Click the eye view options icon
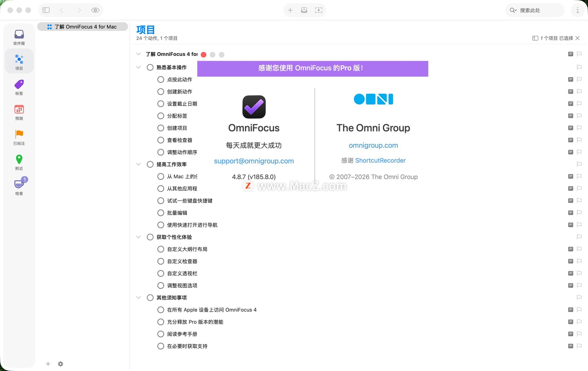This screenshot has height=371, width=588. (x=95, y=10)
